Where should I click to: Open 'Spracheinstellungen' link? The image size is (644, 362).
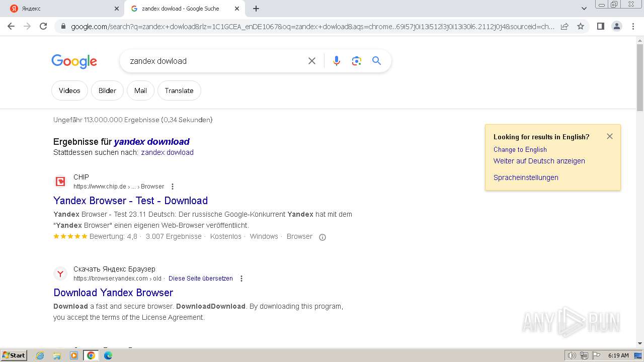pyautogui.click(x=526, y=177)
